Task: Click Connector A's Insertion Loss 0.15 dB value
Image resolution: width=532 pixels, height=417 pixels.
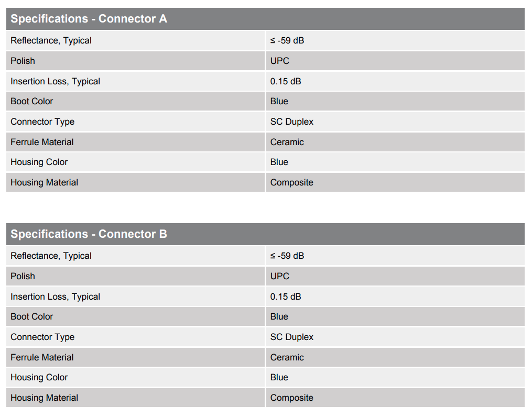Action: (286, 81)
